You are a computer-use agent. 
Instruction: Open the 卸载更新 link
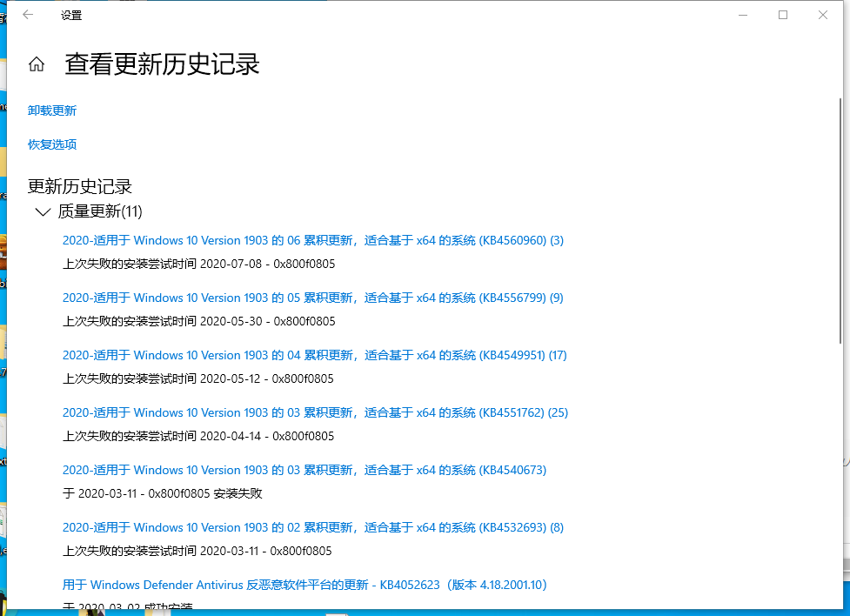[x=52, y=110]
